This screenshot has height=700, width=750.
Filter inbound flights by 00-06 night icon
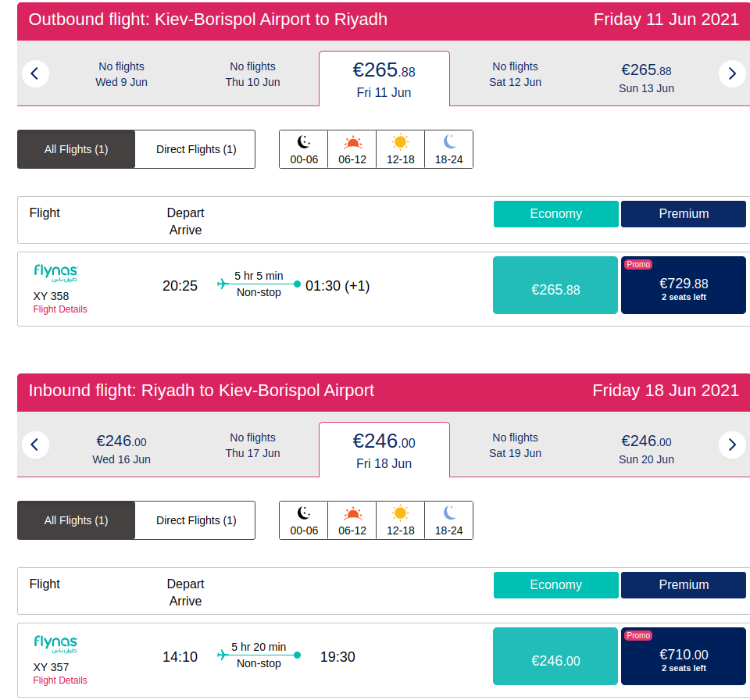point(304,520)
